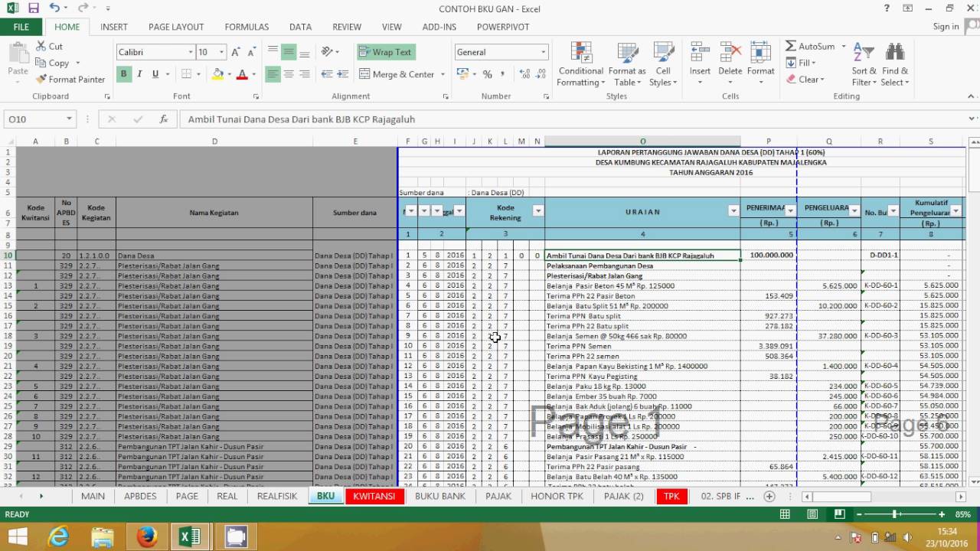980x551 pixels.
Task: Expand the Name Box dropdown
Action: click(69, 119)
